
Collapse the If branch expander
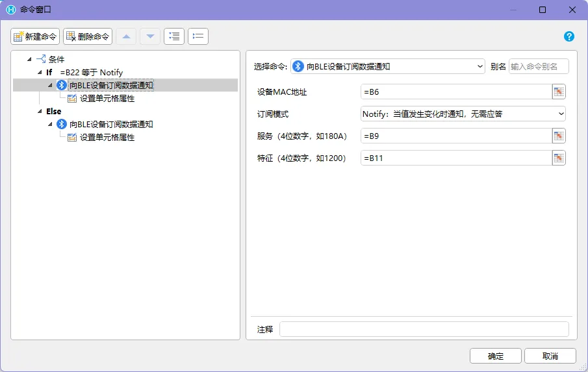tap(40, 72)
